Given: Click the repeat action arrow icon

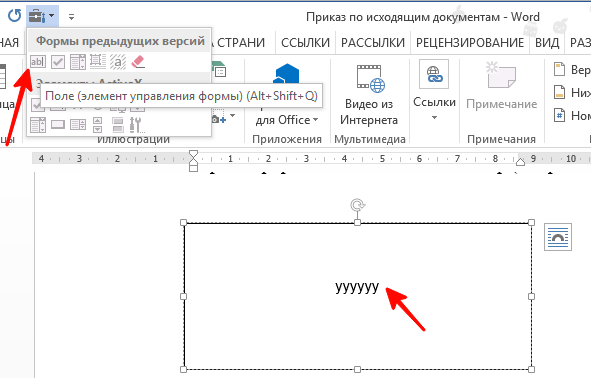Looking at the screenshot, I should point(14,16).
